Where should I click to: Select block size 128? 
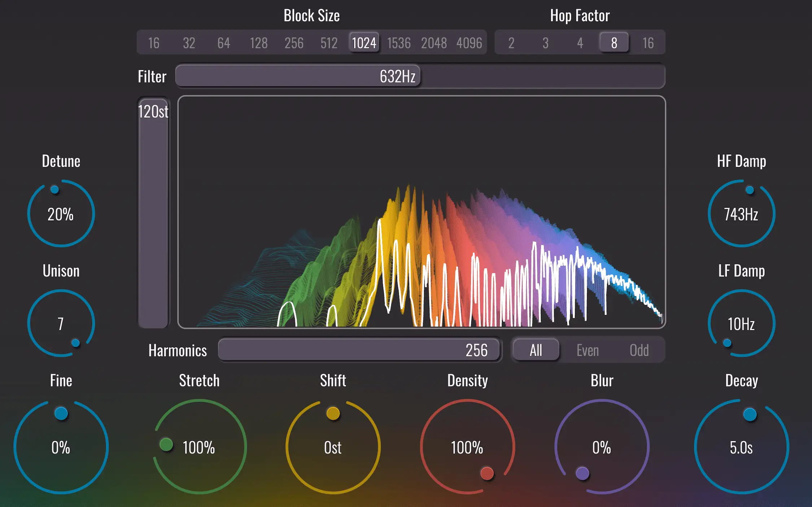click(x=259, y=43)
